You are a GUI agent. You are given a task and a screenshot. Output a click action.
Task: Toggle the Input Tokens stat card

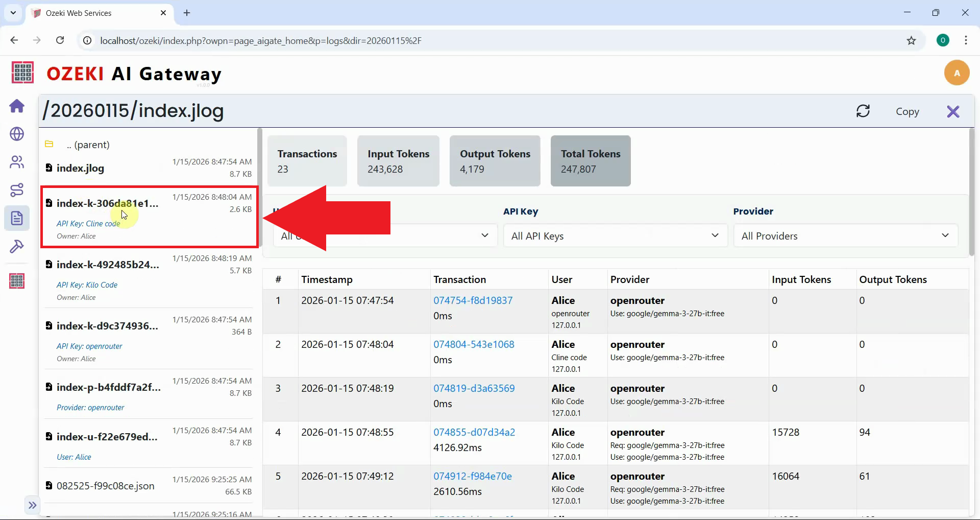[x=398, y=160]
